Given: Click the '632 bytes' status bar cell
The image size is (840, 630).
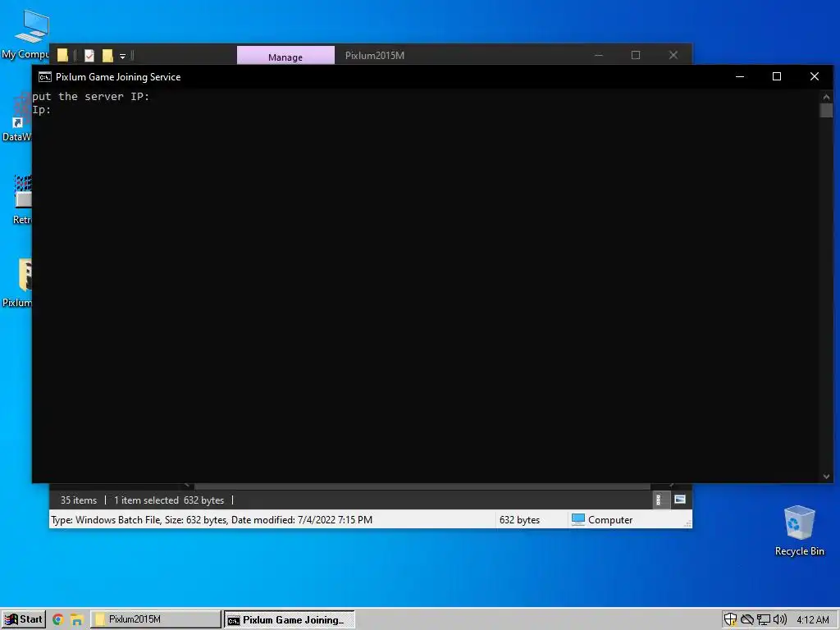Looking at the screenshot, I should pos(519,519).
